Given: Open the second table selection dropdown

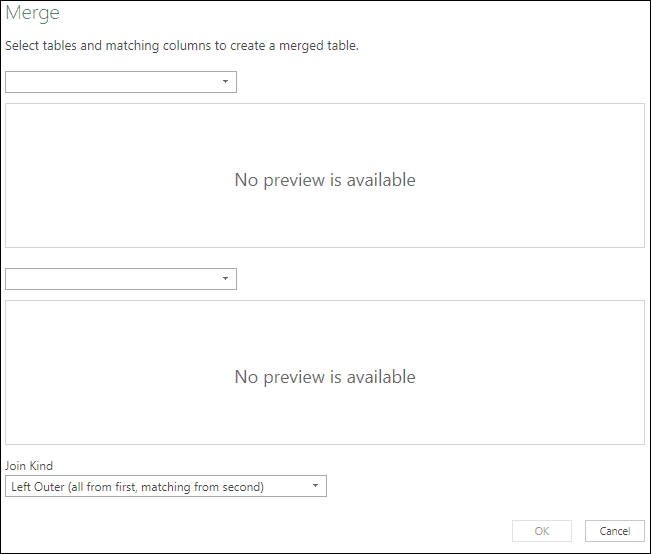Looking at the screenshot, I should [x=121, y=279].
